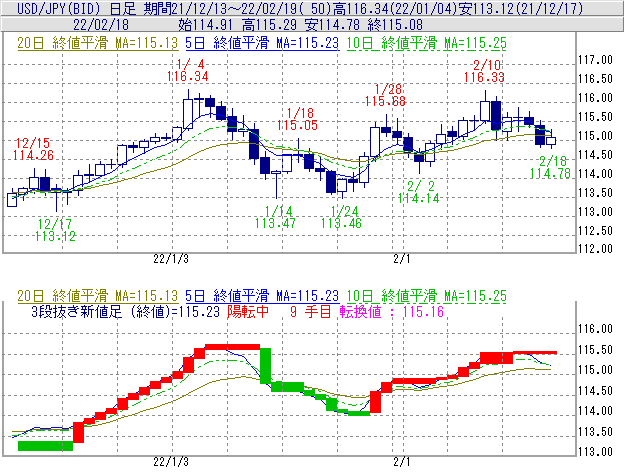Click the 1/4 116.34 high annotation

[188, 70]
